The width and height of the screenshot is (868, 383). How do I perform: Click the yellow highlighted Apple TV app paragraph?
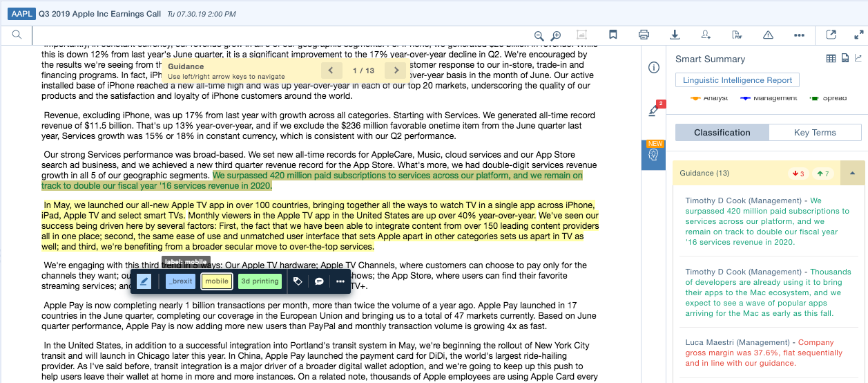pos(320,226)
